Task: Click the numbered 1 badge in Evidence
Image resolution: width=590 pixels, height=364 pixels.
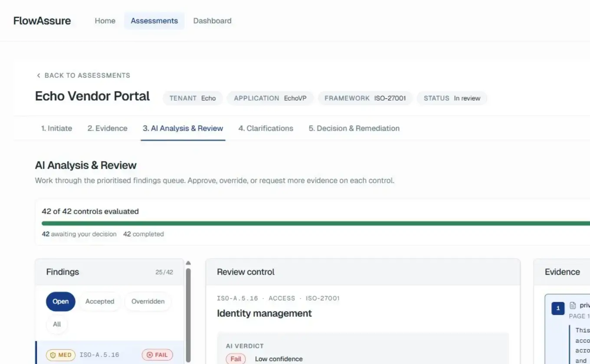Action: [x=558, y=309]
